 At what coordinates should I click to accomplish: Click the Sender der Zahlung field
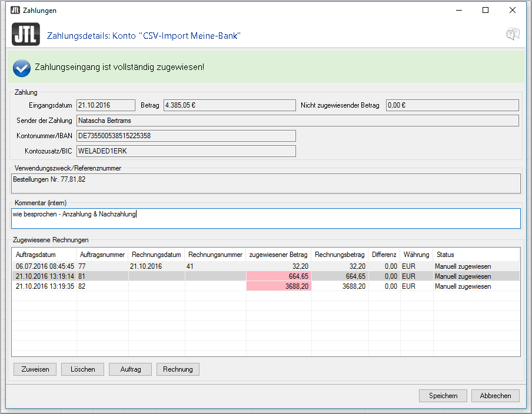coord(297,121)
